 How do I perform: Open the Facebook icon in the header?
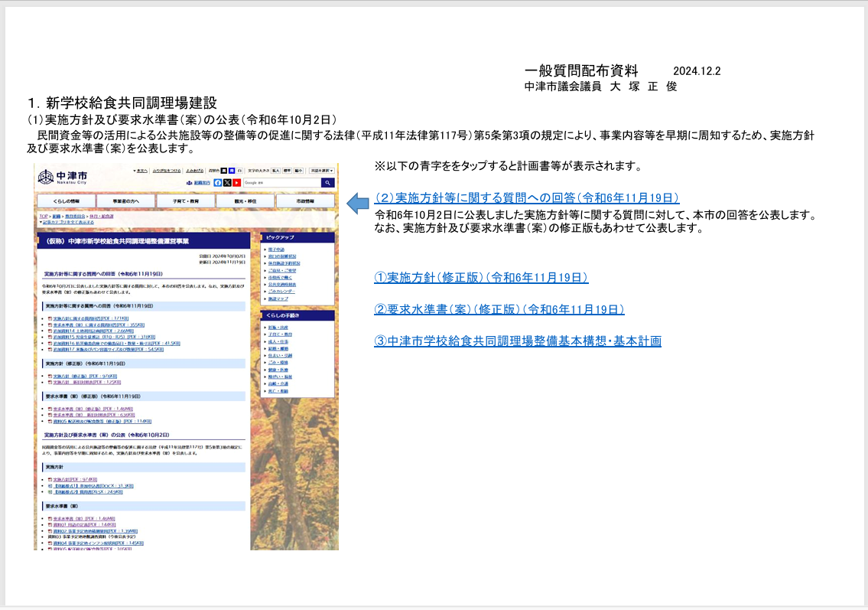pos(218,183)
